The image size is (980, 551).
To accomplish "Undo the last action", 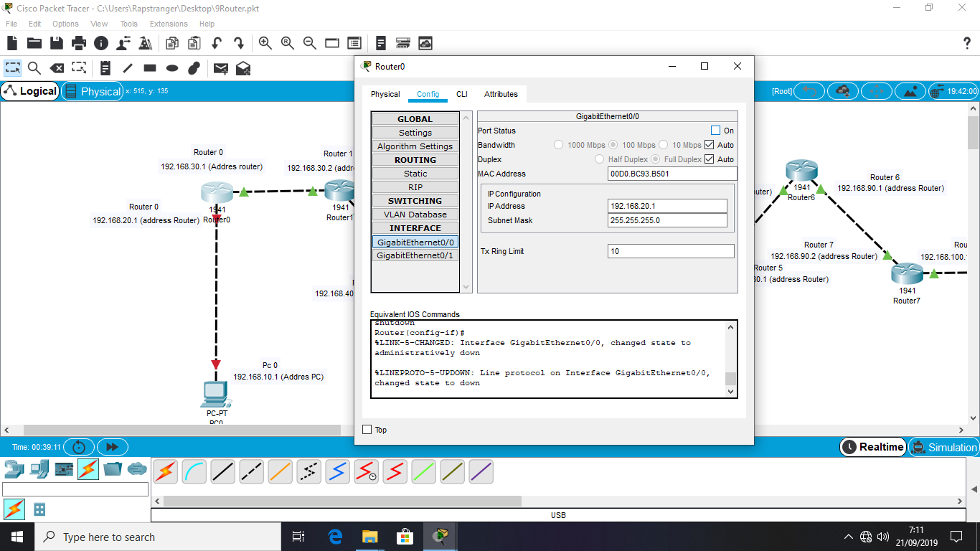I will [x=216, y=43].
